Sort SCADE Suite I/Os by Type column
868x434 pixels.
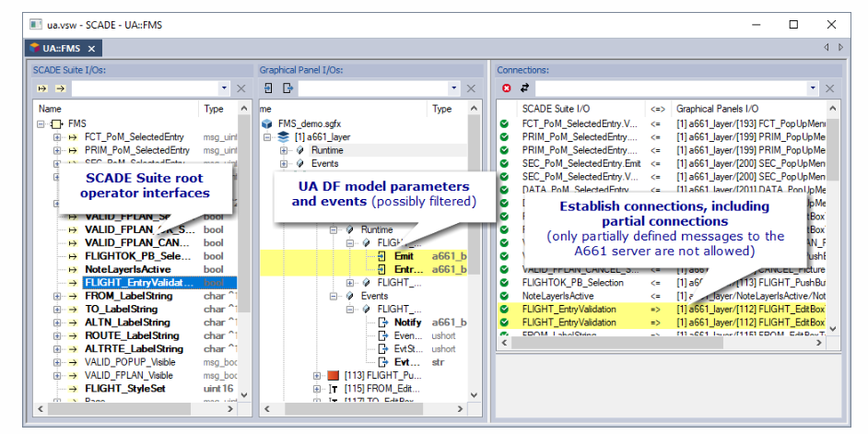pos(218,109)
